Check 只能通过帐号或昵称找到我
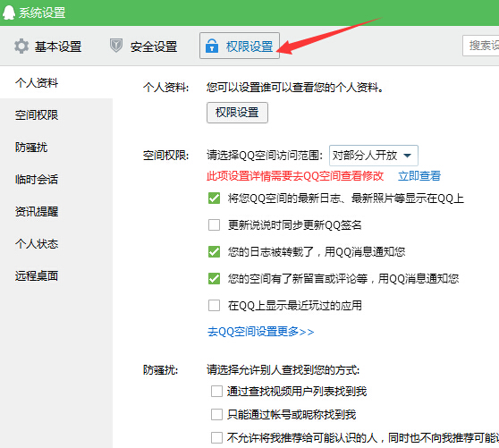The height and width of the screenshot is (448, 499). 216,415
